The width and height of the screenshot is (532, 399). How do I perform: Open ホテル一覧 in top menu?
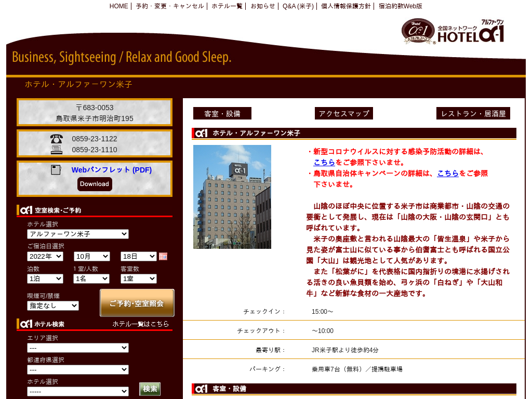click(x=227, y=6)
